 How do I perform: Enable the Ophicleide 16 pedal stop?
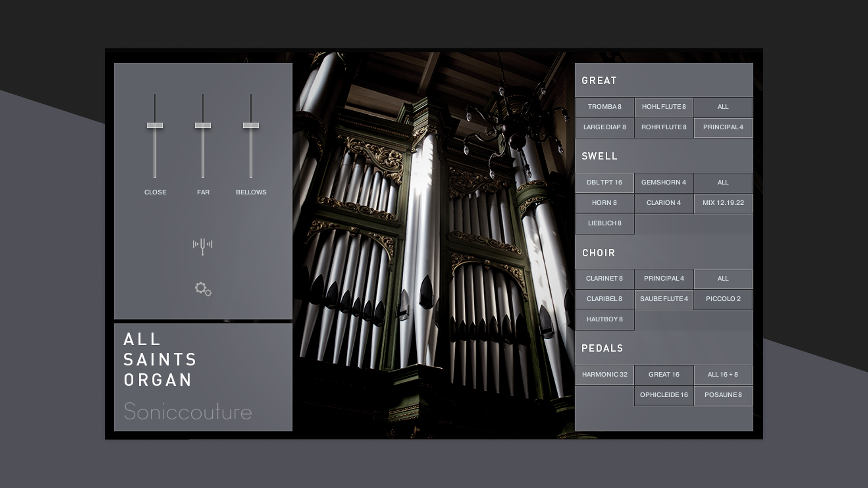coord(664,395)
